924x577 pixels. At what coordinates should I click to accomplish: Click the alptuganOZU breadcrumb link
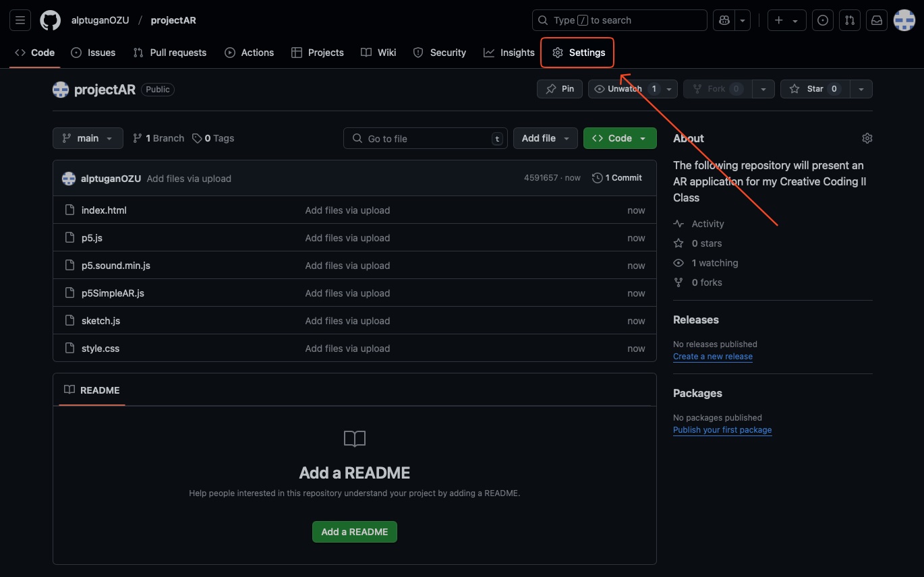(x=100, y=20)
